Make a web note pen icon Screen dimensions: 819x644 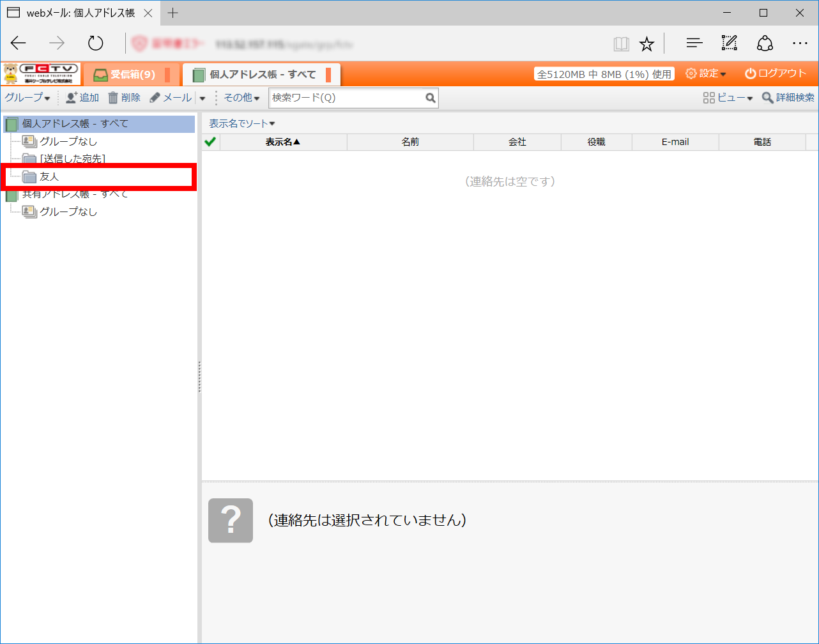(x=729, y=43)
